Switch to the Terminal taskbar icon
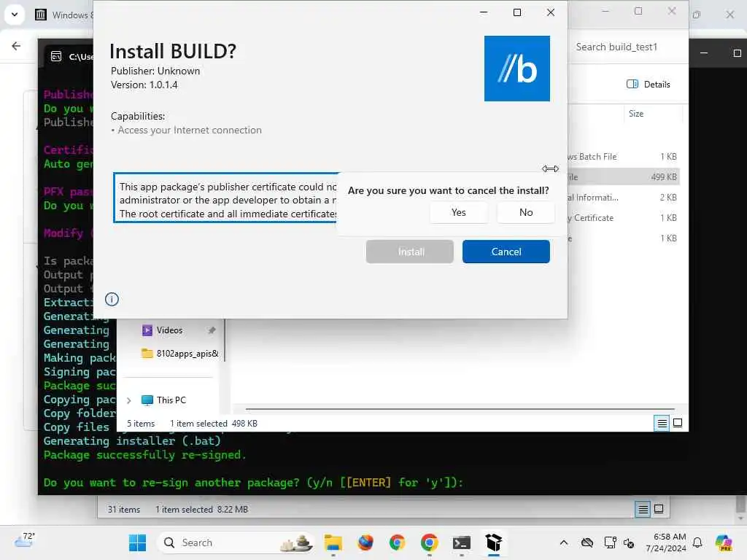747x560 pixels. pos(462,542)
